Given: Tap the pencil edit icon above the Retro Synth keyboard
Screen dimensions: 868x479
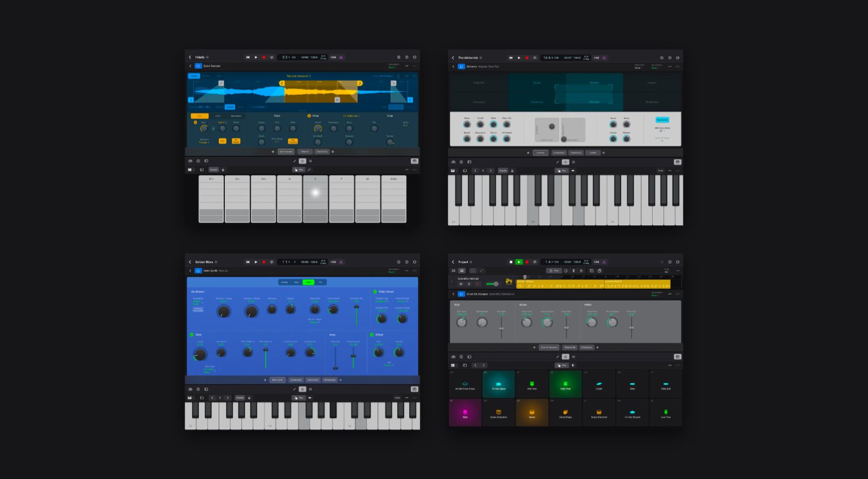Looking at the screenshot, I should (x=295, y=389).
